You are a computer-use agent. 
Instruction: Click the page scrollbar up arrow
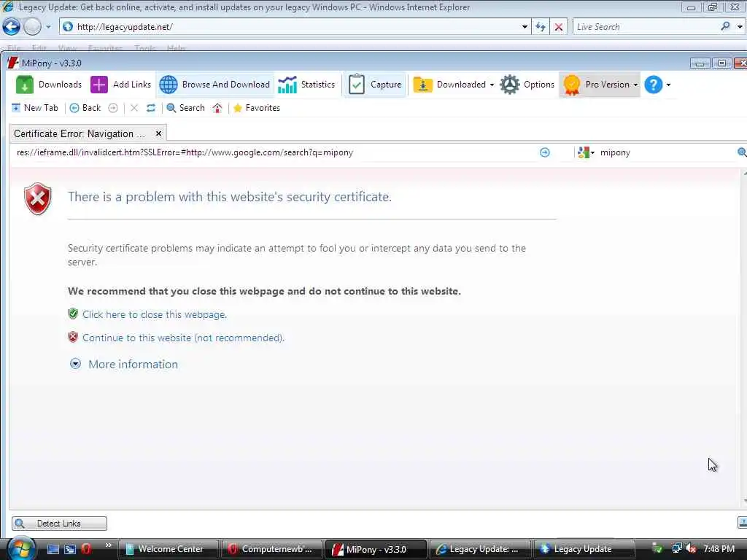coord(744,174)
